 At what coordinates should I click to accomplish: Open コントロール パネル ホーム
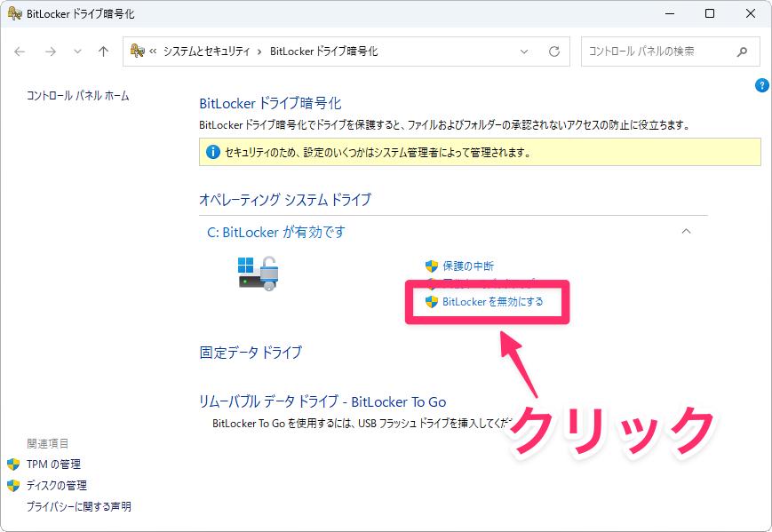pos(78,95)
